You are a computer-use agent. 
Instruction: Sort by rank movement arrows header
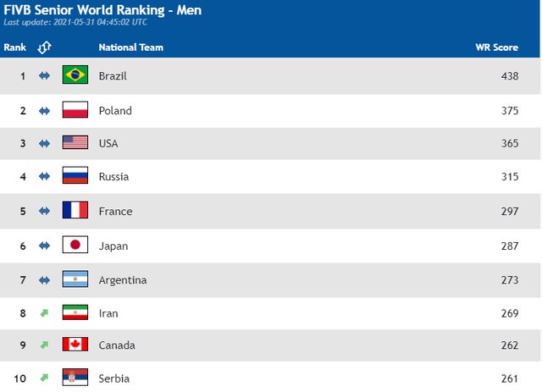[45, 47]
